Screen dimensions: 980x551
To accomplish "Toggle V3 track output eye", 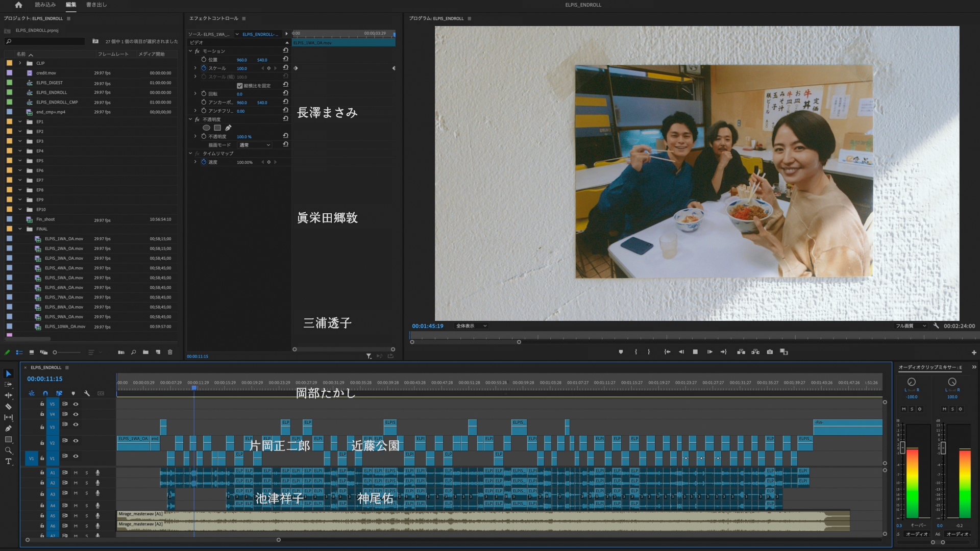I will 76,424.
